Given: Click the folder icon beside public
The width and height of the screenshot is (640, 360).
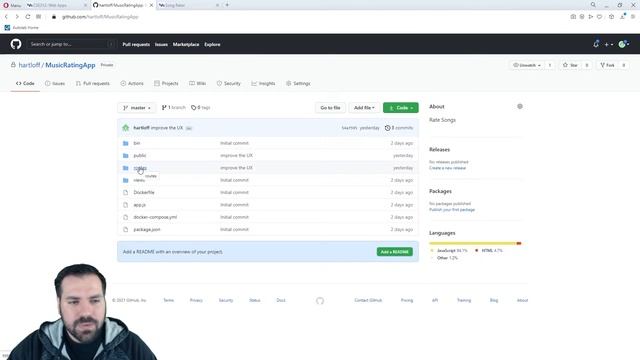Looking at the screenshot, I should (x=126, y=156).
